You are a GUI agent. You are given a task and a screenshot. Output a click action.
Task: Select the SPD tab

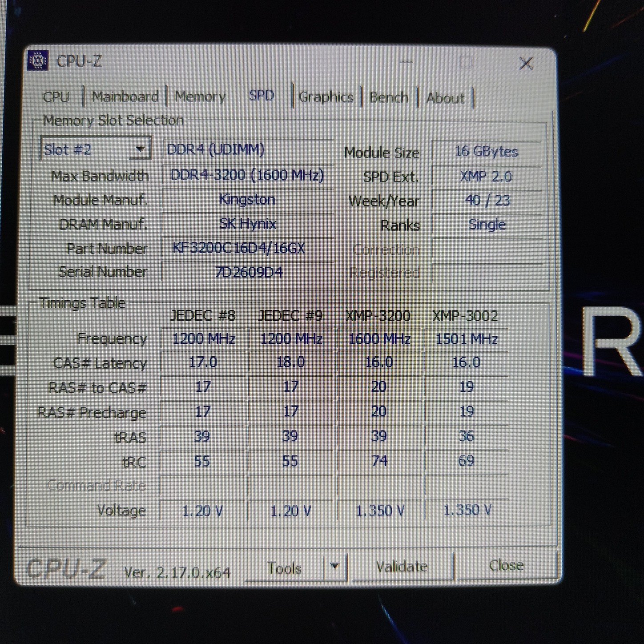[x=261, y=96]
